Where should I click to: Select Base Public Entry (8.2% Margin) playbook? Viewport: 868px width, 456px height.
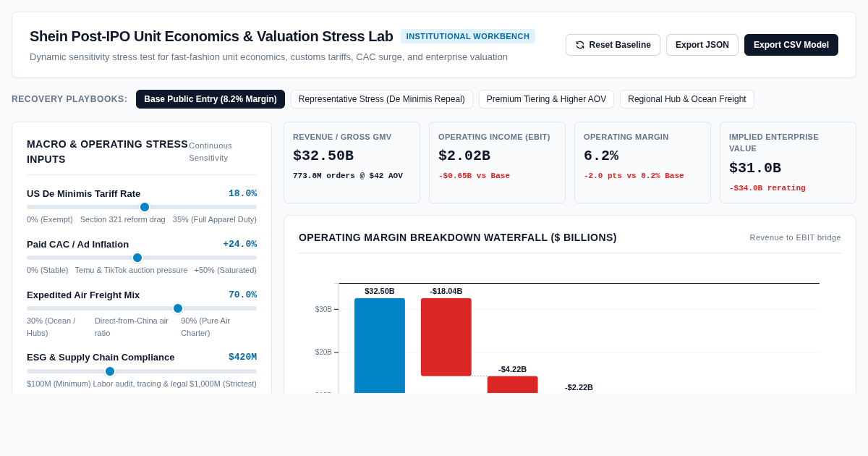pos(210,99)
